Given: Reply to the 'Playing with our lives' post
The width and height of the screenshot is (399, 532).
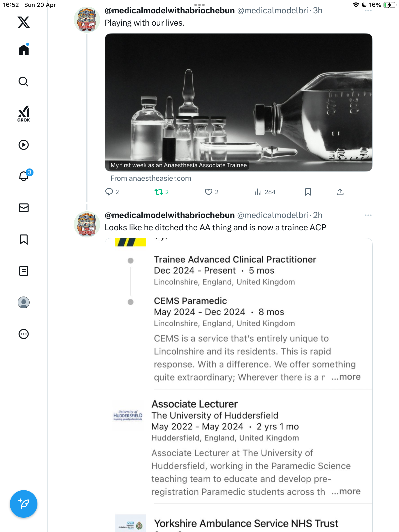Looking at the screenshot, I should click(112, 192).
